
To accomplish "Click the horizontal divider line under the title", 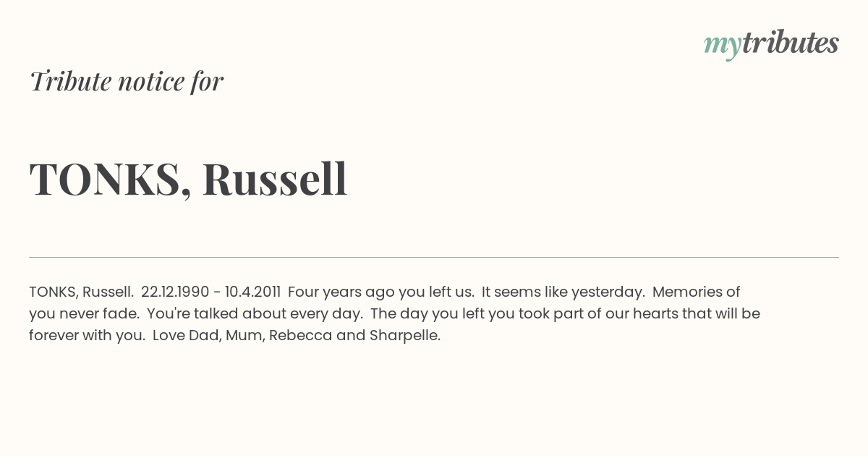I will [x=434, y=257].
